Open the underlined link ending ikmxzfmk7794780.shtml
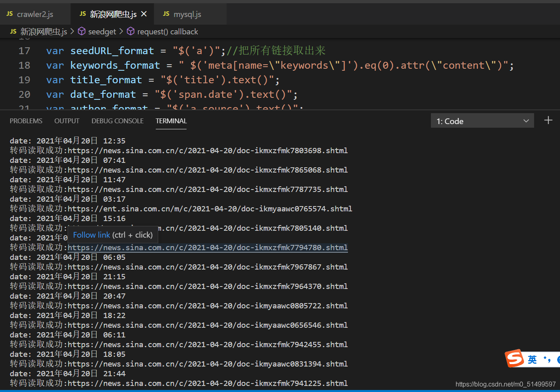Viewport: 560px width, 392px height. (208, 247)
